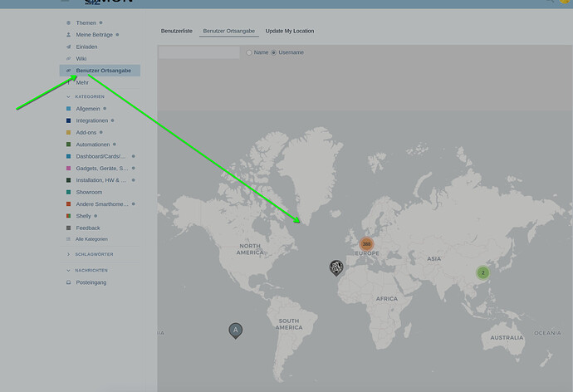Select the Name radio button

[249, 52]
